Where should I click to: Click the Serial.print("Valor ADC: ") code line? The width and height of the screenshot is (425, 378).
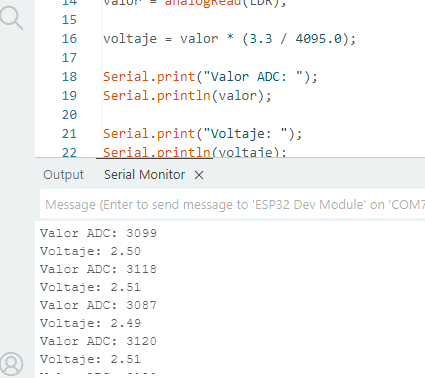pos(210,77)
